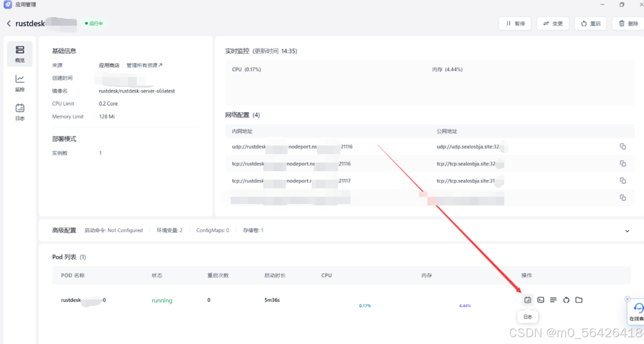The image size is (644, 344).
Task: Click the rustdesk pod name cell
Action: [83, 300]
